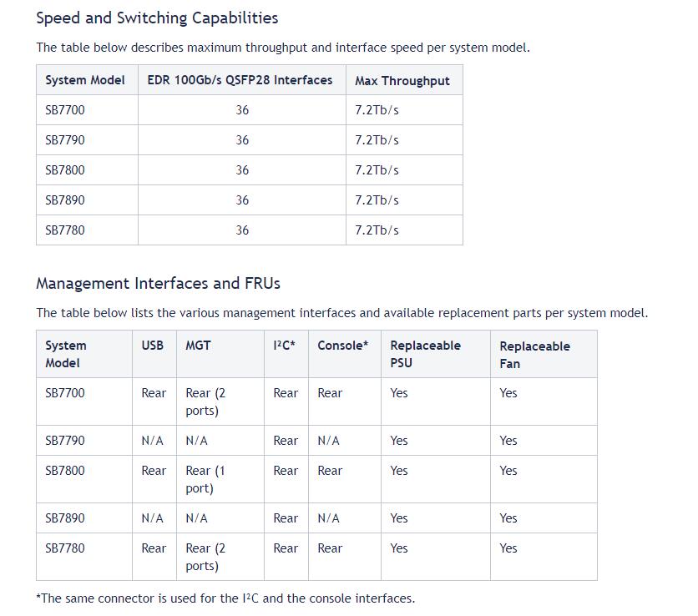Viewport: 698px width, 616px height.
Task: Click the "Max Throughput" column header
Action: point(402,81)
